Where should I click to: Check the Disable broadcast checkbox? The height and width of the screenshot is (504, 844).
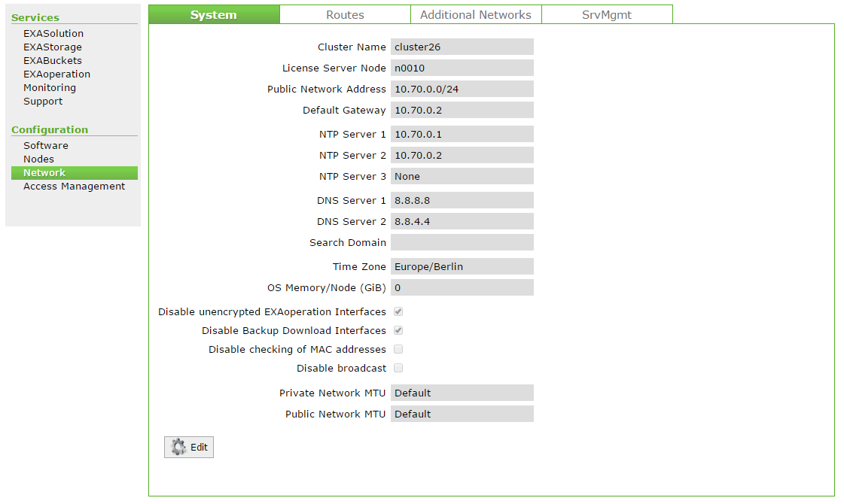pos(398,368)
